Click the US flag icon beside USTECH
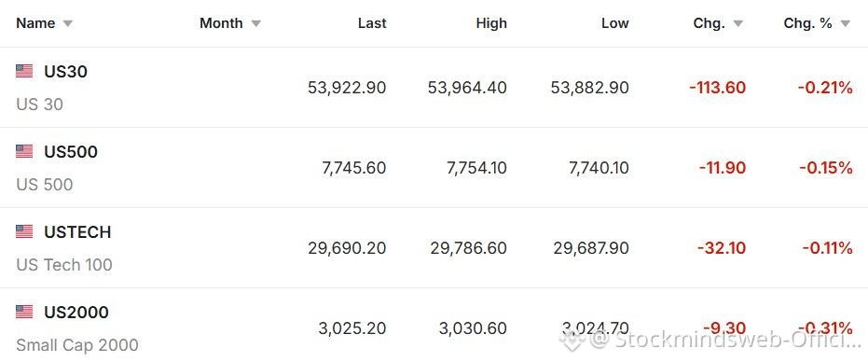Screen dimensions: 868x362 (24, 231)
